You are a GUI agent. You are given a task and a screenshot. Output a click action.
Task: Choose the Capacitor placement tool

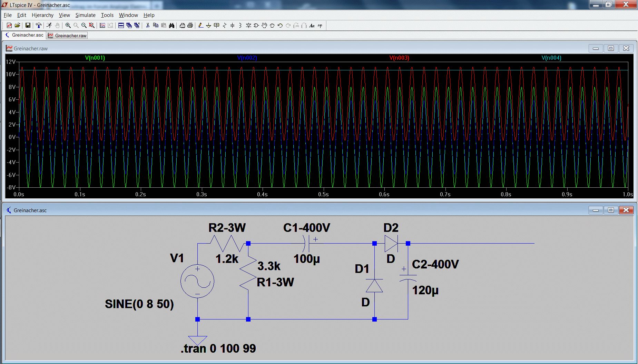(232, 26)
